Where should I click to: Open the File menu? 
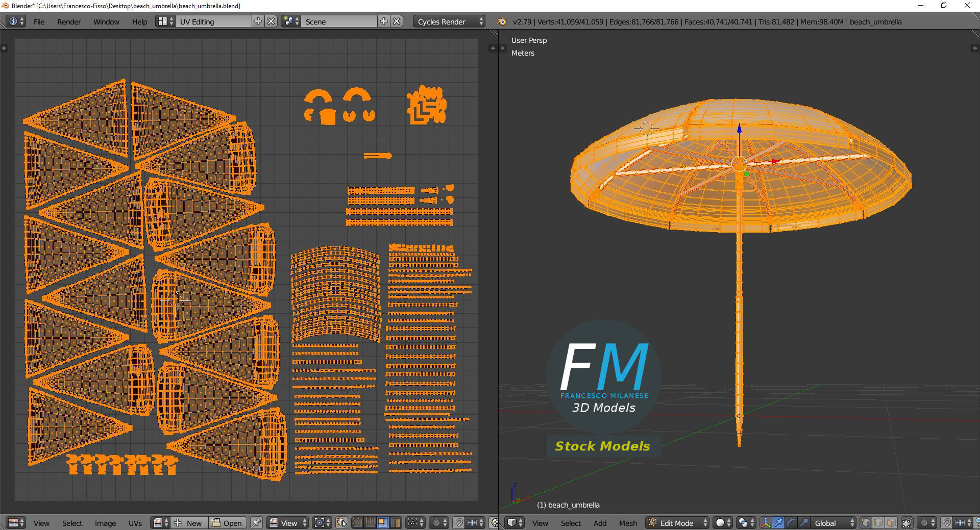[x=39, y=22]
